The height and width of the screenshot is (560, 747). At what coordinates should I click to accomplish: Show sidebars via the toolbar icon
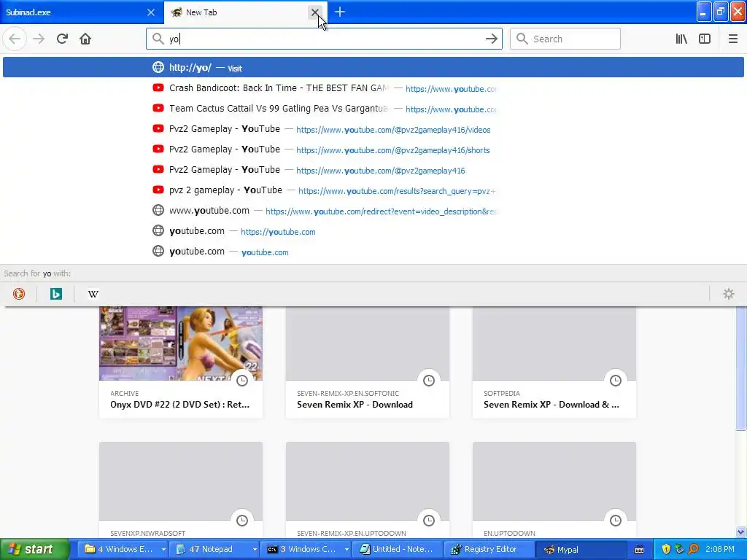pos(705,39)
